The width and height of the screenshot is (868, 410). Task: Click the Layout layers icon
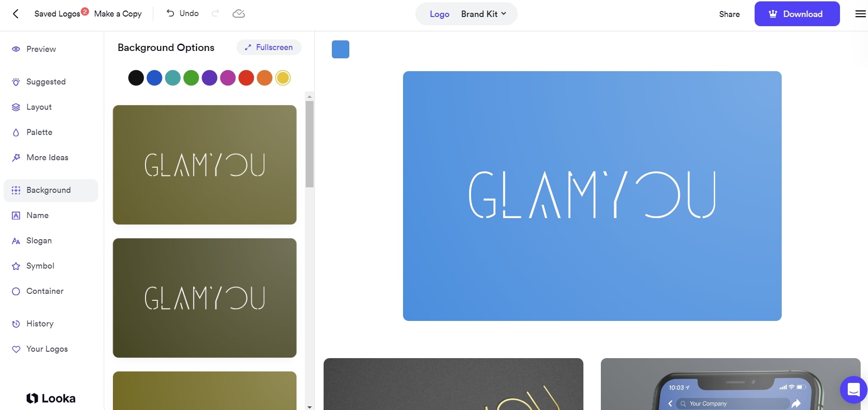(x=16, y=107)
